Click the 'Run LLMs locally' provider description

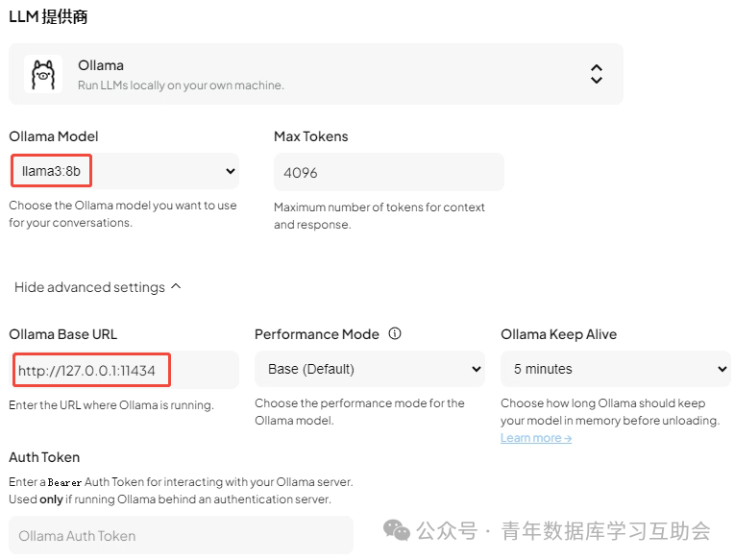coord(181,85)
